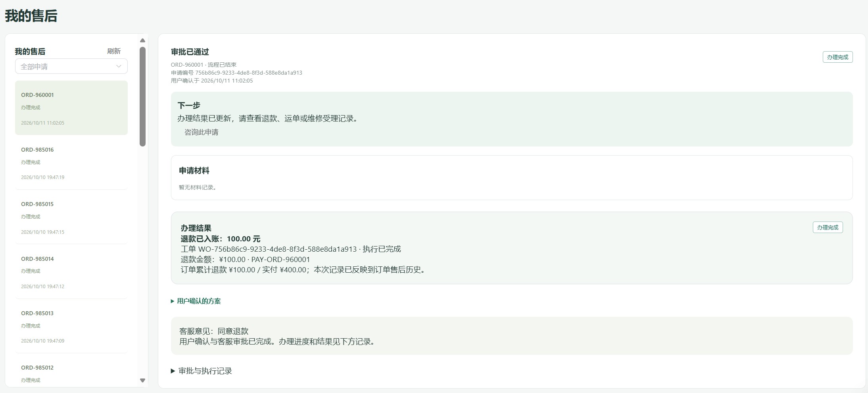868x393 pixels.
Task: Select order ORD-985015 in the list
Action: pos(71,217)
